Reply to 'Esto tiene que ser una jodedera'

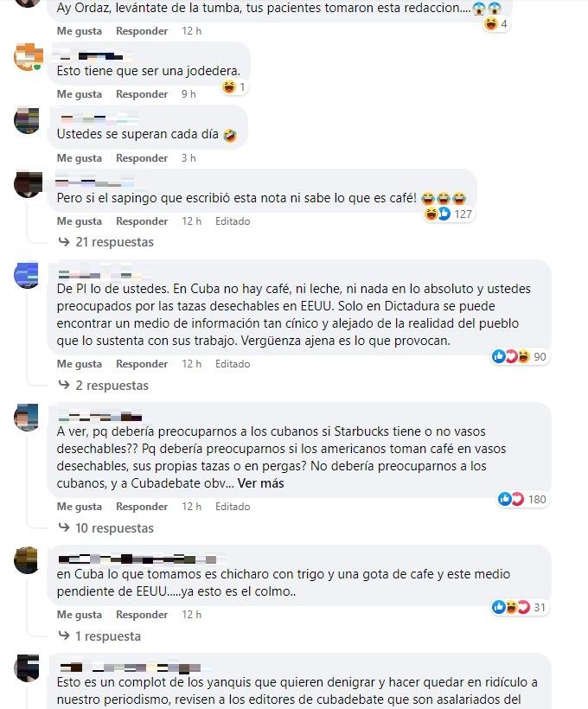click(142, 94)
